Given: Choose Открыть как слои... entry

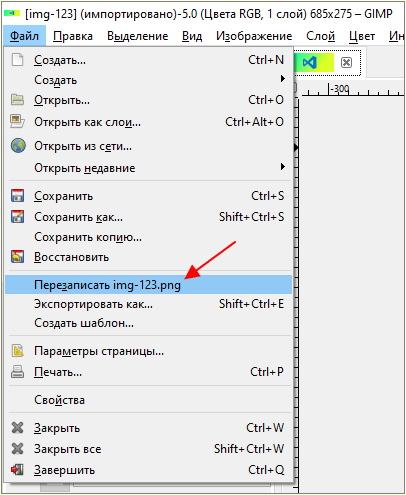Looking at the screenshot, I should (149, 122).
